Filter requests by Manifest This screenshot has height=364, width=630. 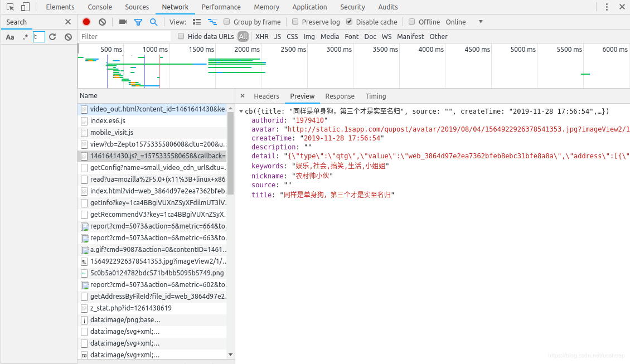pyautogui.click(x=410, y=37)
